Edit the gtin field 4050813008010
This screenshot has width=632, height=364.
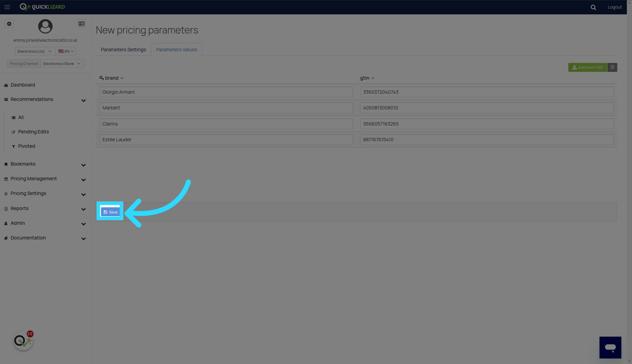coord(487,108)
